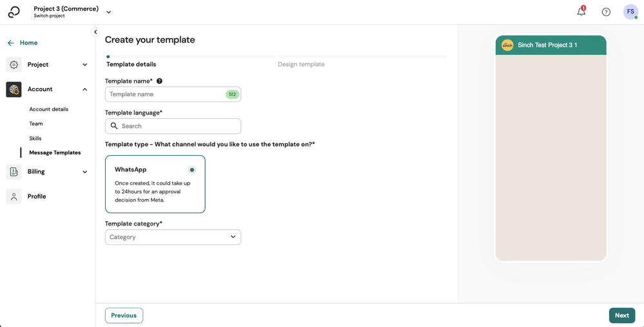Viewport: 644px width, 327px height.
Task: Open the help question mark icon
Action: pyautogui.click(x=606, y=12)
